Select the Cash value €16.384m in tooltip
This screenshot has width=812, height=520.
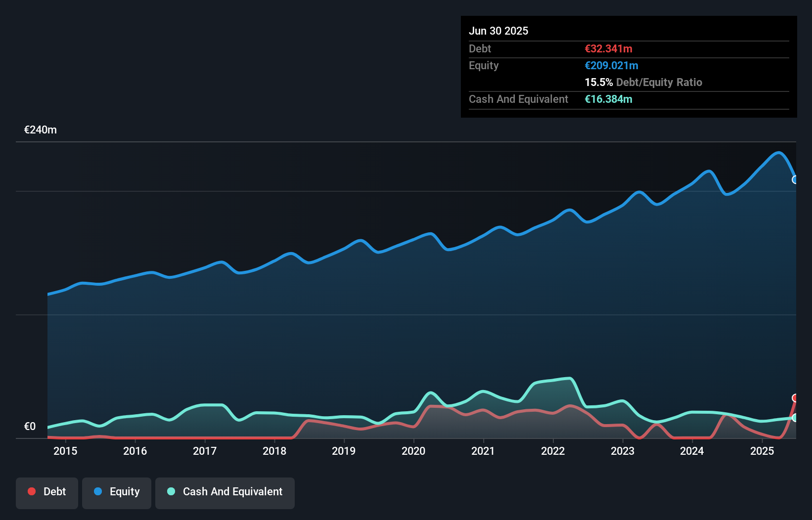(608, 99)
